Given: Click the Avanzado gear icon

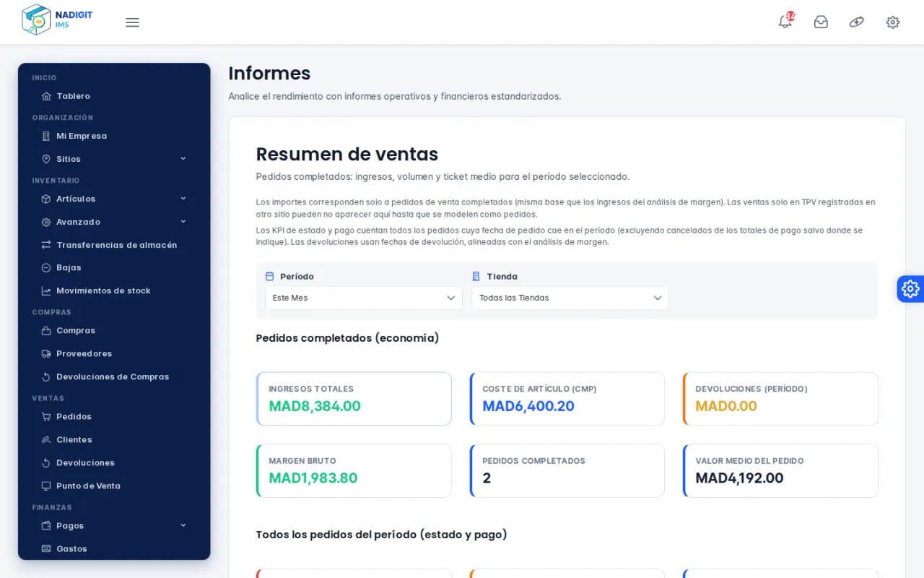Looking at the screenshot, I should click(46, 222).
